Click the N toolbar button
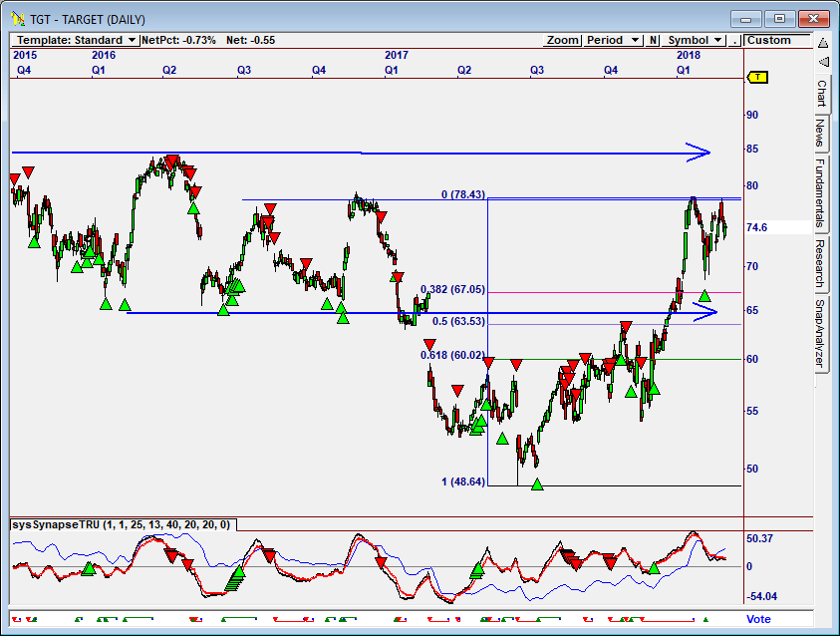Screen dimensions: 840x636 coord(653,40)
